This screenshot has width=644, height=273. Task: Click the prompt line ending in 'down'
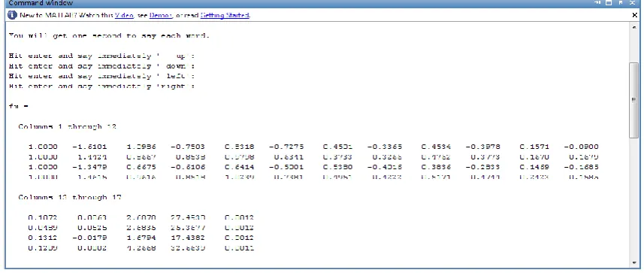click(101, 65)
